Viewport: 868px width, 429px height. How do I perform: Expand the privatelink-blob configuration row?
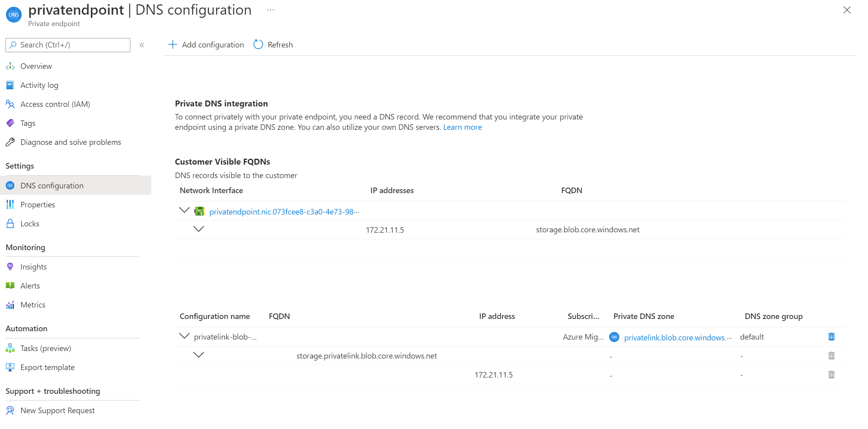point(184,337)
